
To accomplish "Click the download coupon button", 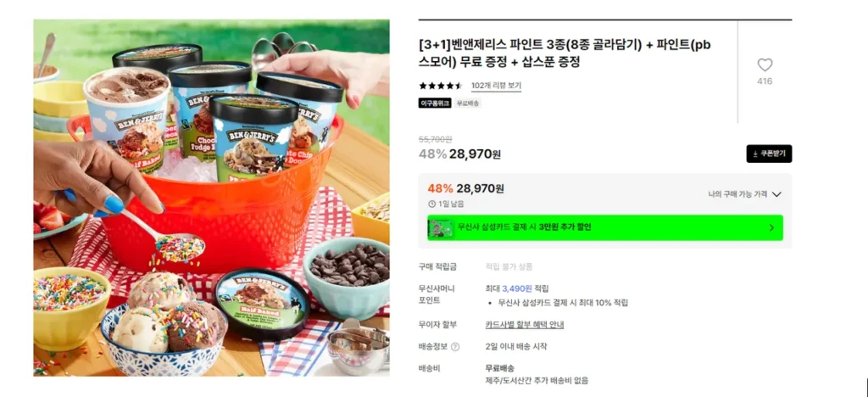I will coord(769,154).
